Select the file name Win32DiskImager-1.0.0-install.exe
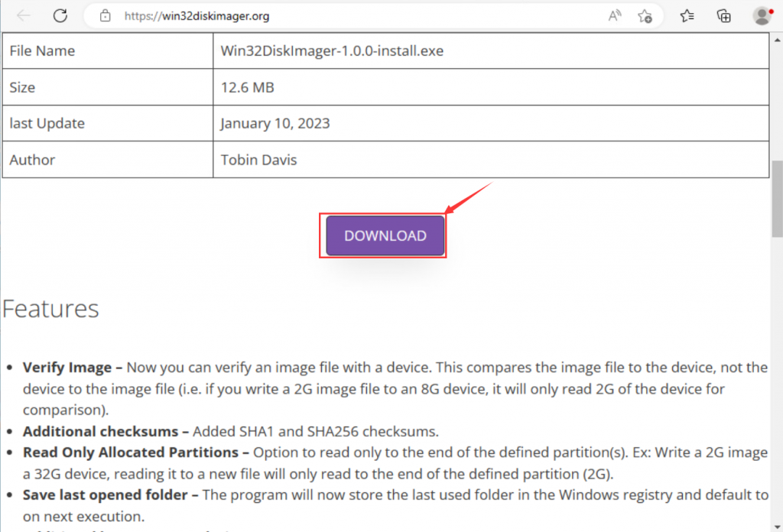 click(x=332, y=51)
